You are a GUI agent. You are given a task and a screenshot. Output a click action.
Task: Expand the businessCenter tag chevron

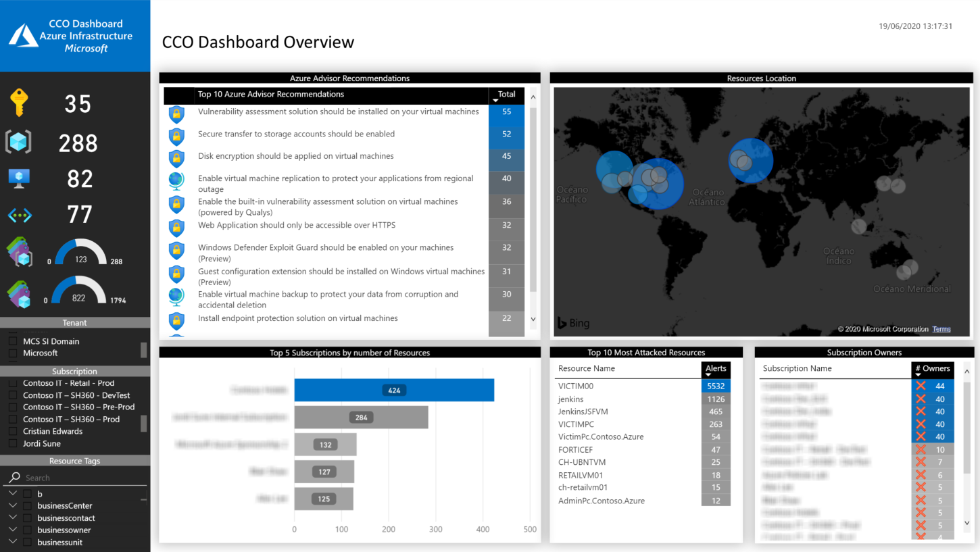pos(13,505)
